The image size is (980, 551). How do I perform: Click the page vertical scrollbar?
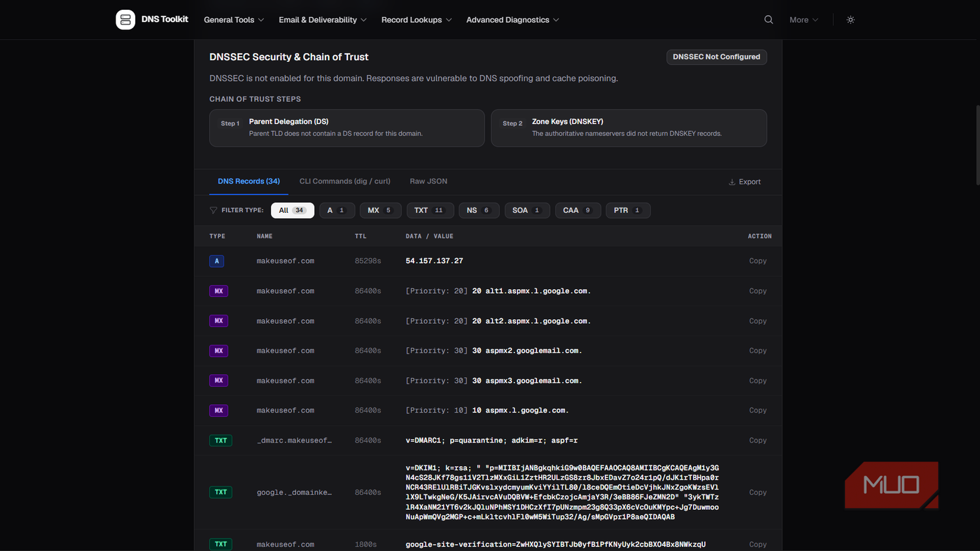[x=977, y=144]
